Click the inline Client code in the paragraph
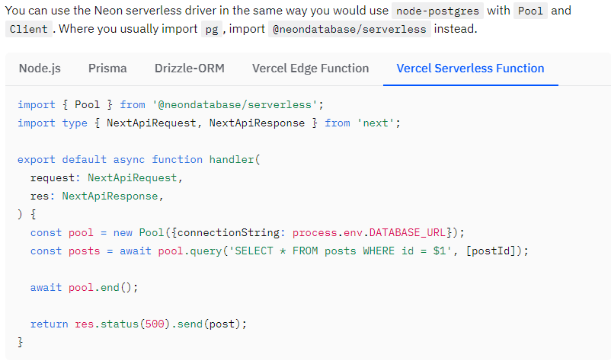Screen dimensions: 611x364 tap(29, 30)
